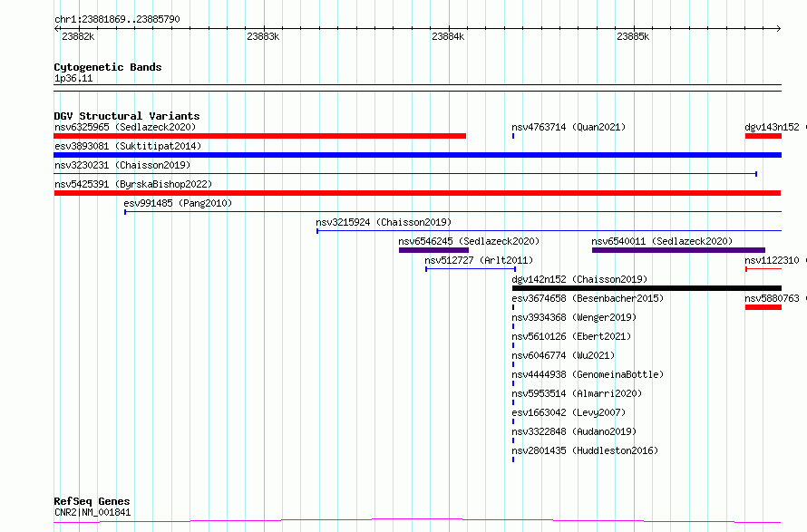Click the DGV Structural Variants track heading
807x532 pixels.
coord(127,116)
